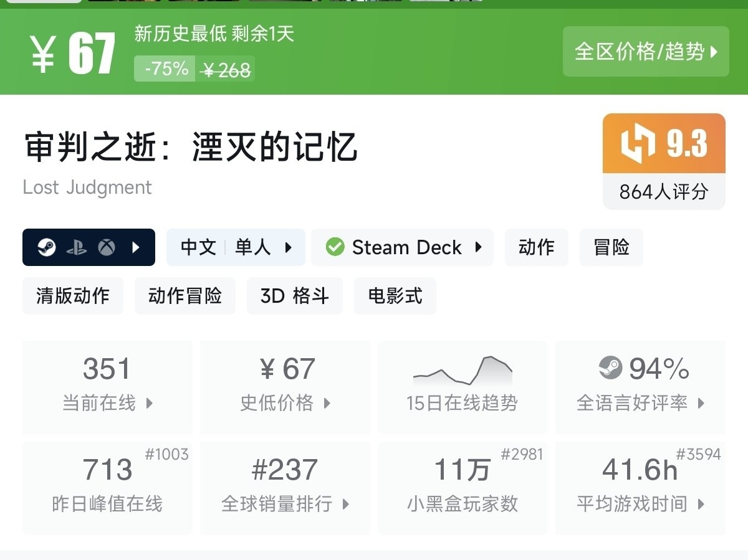Select the 冒险 genre tag
Image resolution: width=748 pixels, height=560 pixels.
pyautogui.click(x=611, y=247)
